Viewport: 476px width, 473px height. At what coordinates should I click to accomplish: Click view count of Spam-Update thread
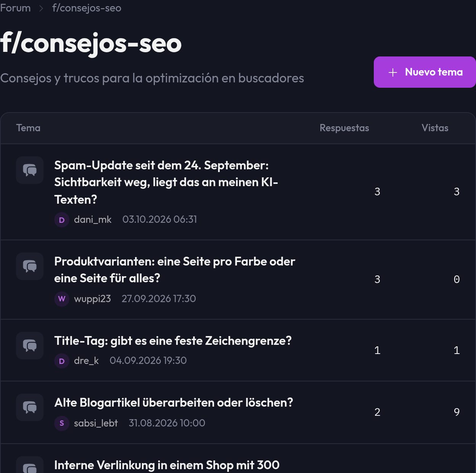pos(457,191)
